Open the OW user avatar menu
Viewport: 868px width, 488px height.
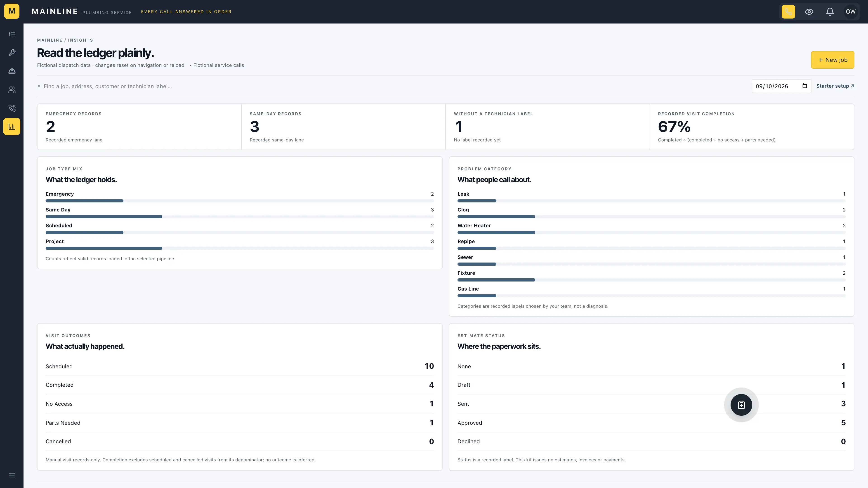[x=850, y=12]
